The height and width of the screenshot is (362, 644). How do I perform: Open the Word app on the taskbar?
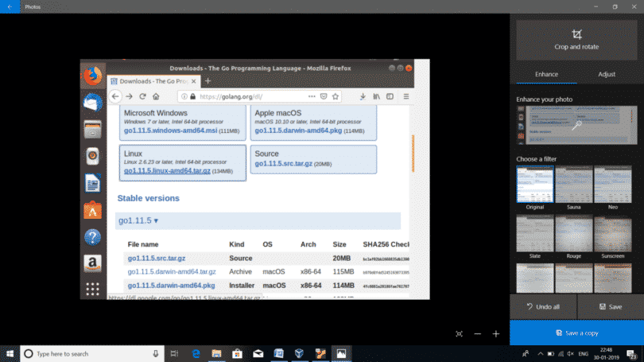[x=279, y=354]
